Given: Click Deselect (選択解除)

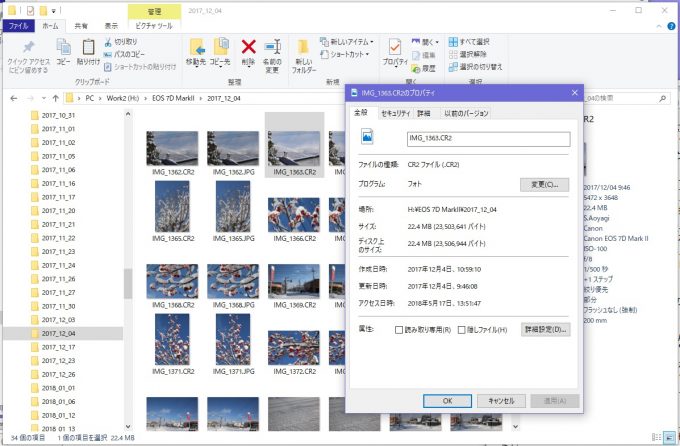Looking at the screenshot, I should [468, 54].
